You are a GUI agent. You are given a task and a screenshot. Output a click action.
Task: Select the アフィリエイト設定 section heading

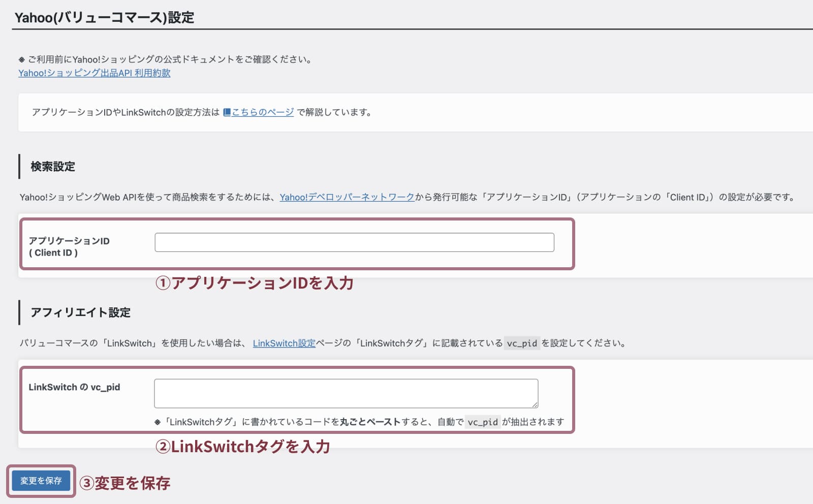click(x=81, y=312)
